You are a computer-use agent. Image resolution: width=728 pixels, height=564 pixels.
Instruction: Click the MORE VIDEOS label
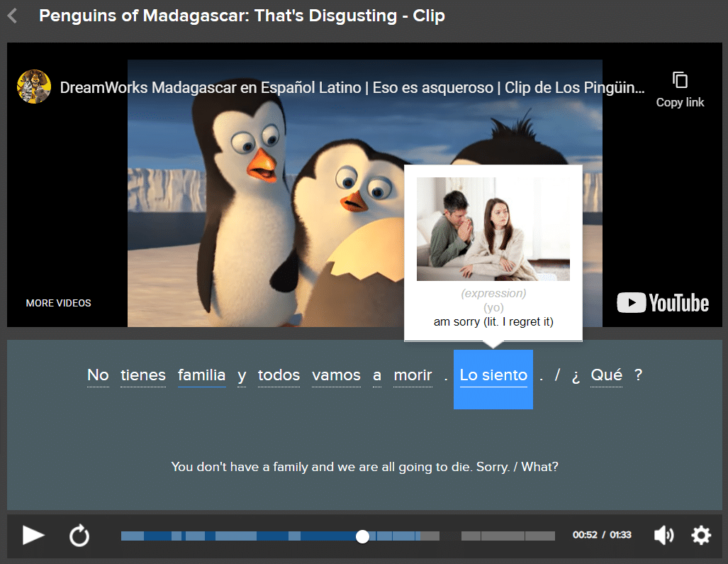click(59, 303)
